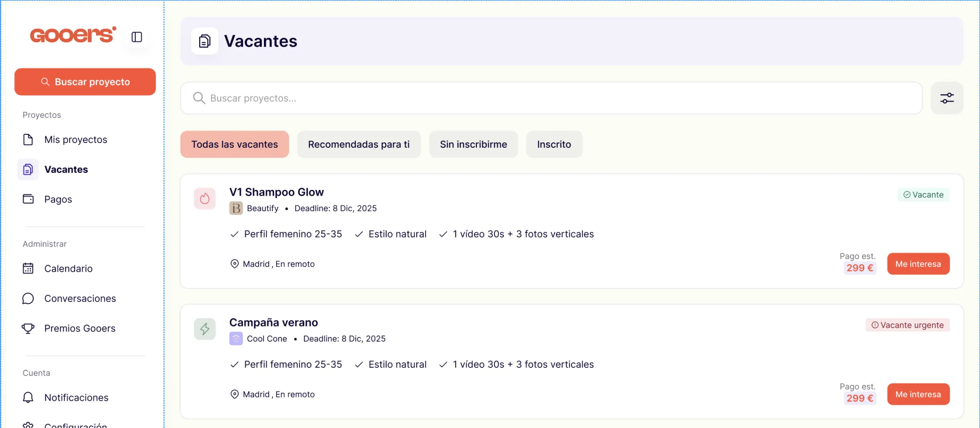Focus the Buscar proyectos search field
980x428 pixels.
(x=551, y=98)
